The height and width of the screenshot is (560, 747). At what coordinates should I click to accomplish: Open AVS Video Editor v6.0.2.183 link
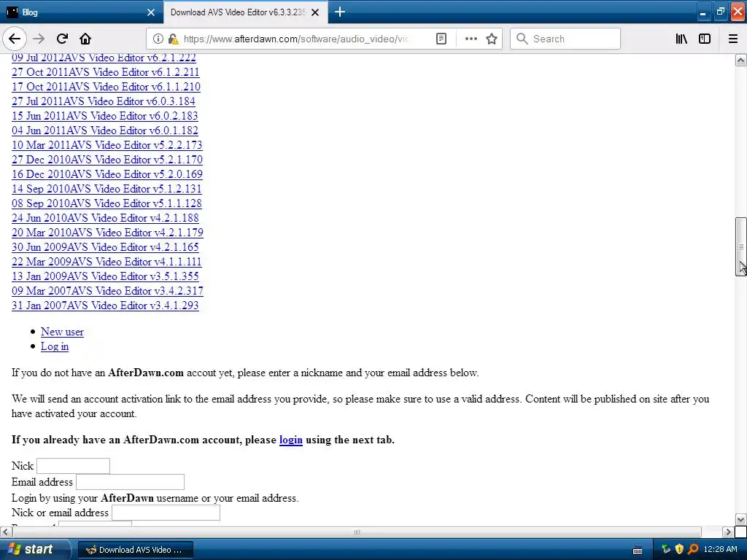tap(105, 116)
